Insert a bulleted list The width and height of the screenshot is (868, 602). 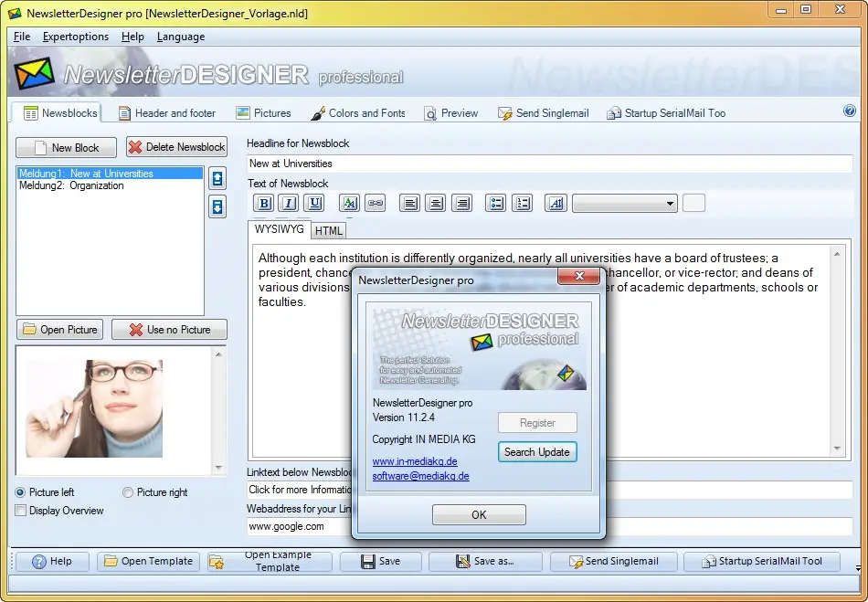tap(496, 203)
